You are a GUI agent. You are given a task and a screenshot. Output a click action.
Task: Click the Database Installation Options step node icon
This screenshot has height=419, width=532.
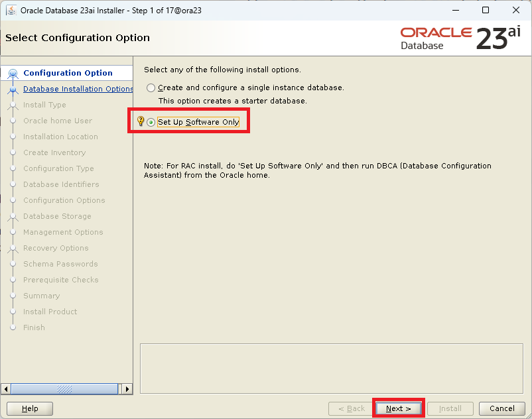point(13,90)
